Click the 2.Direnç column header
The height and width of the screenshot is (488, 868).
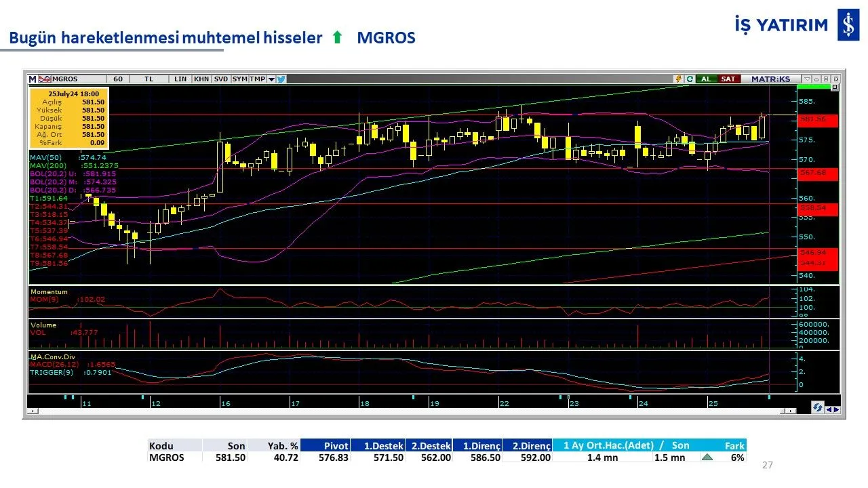[528, 445]
